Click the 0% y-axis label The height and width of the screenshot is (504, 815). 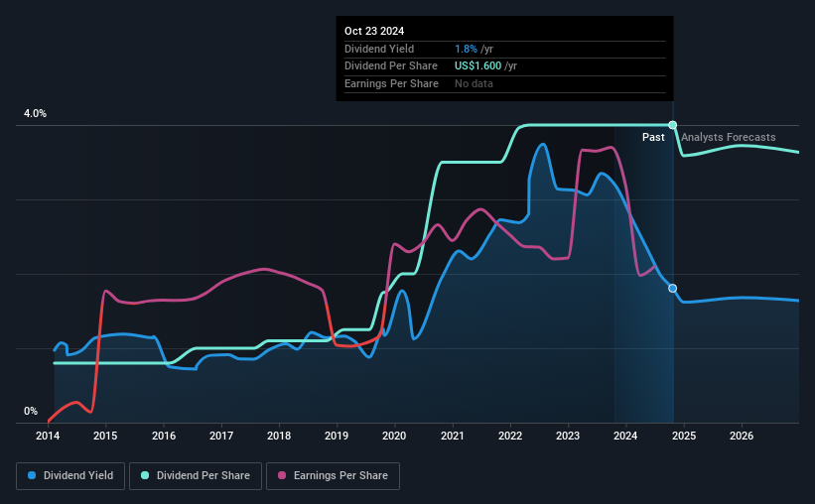[x=31, y=411]
